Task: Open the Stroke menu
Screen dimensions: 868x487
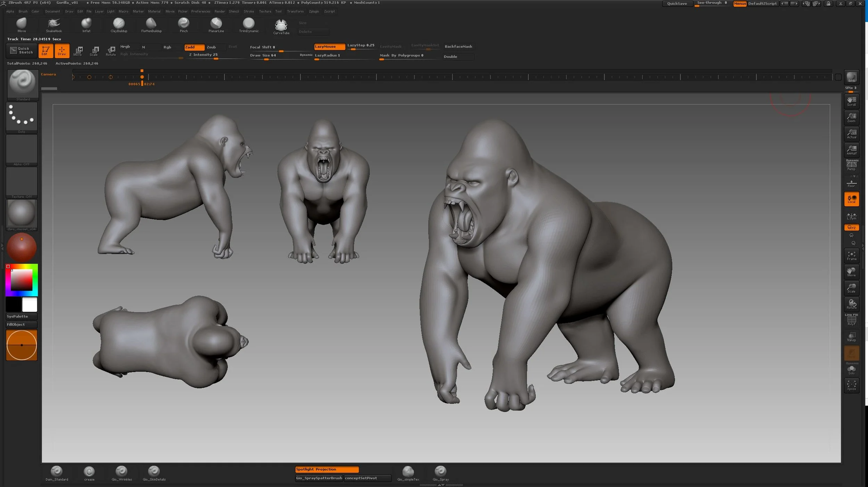Action: (x=249, y=11)
